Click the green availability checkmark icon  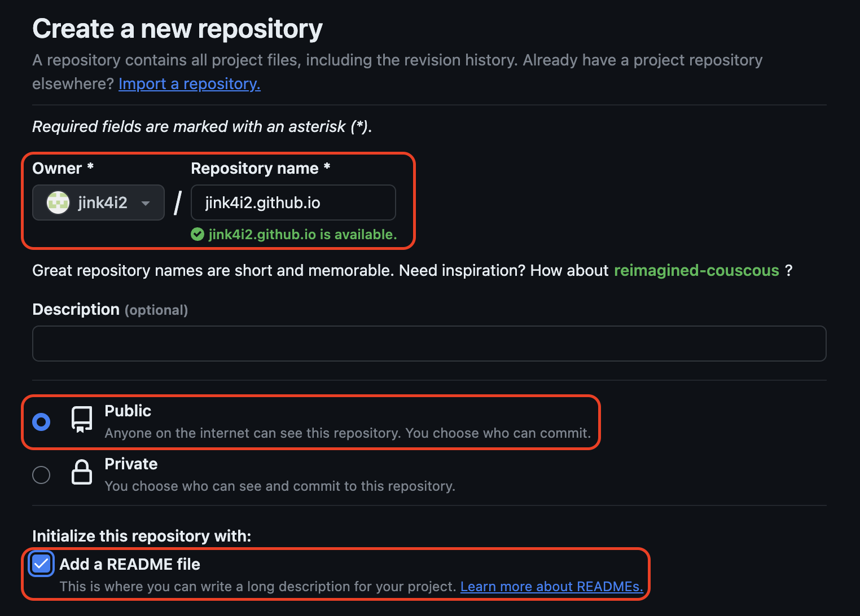pos(198,235)
